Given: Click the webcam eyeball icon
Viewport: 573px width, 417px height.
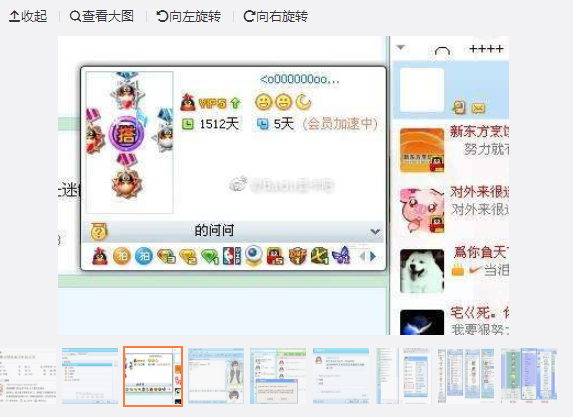Looking at the screenshot, I should point(254,255).
